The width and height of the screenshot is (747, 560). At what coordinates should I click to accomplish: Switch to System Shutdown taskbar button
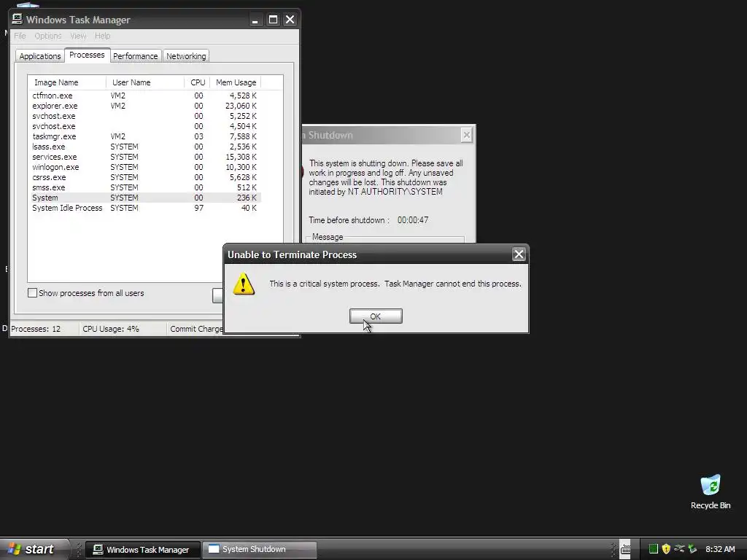click(x=259, y=550)
